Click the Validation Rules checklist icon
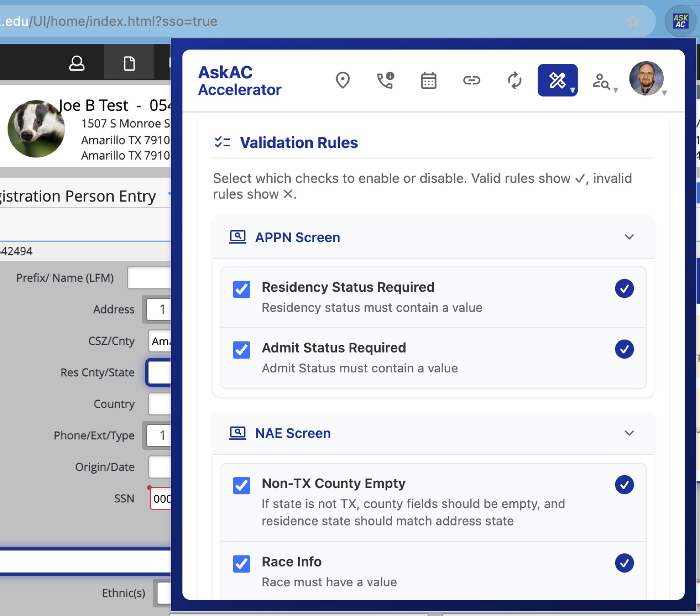The image size is (700, 616). pyautogui.click(x=222, y=142)
